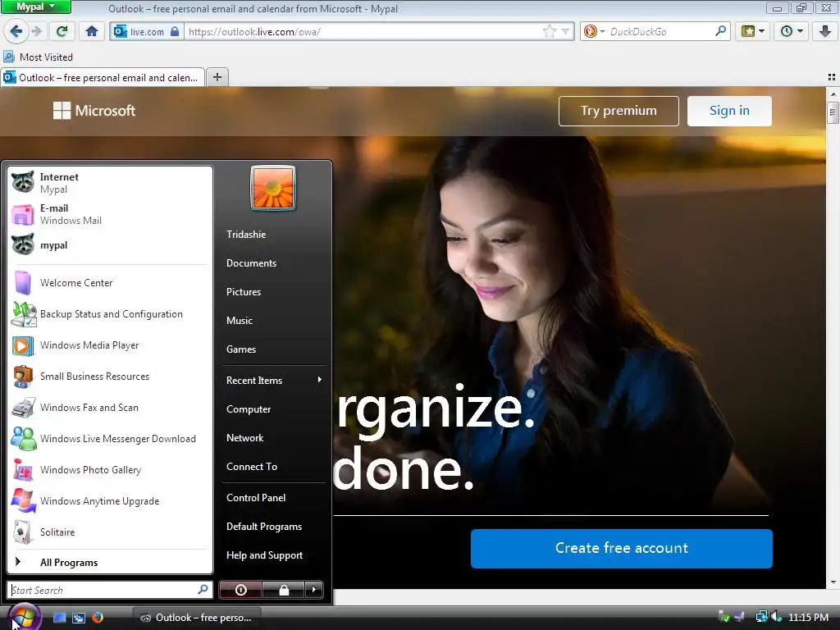Start the Solitaire game

109,532
